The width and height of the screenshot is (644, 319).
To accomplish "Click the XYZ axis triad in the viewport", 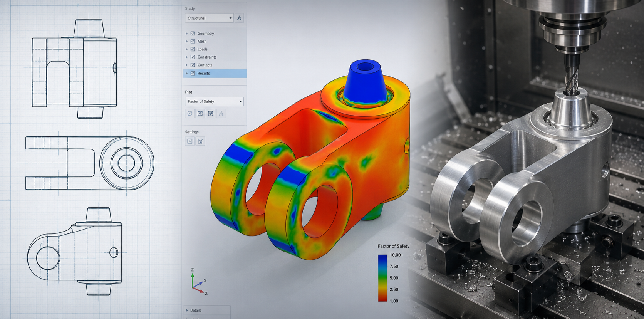I will point(200,282).
